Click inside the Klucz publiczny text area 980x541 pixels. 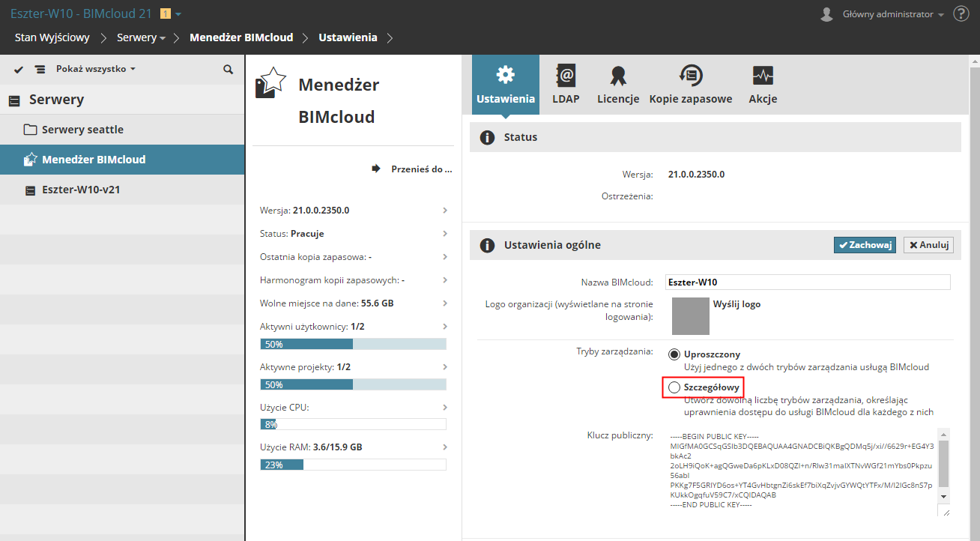[x=802, y=471]
